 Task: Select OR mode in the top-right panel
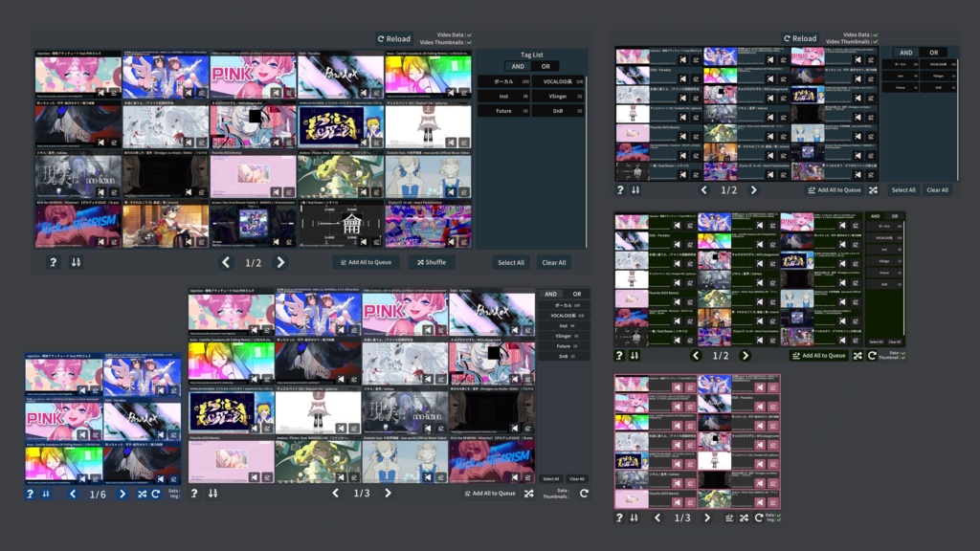click(x=934, y=53)
